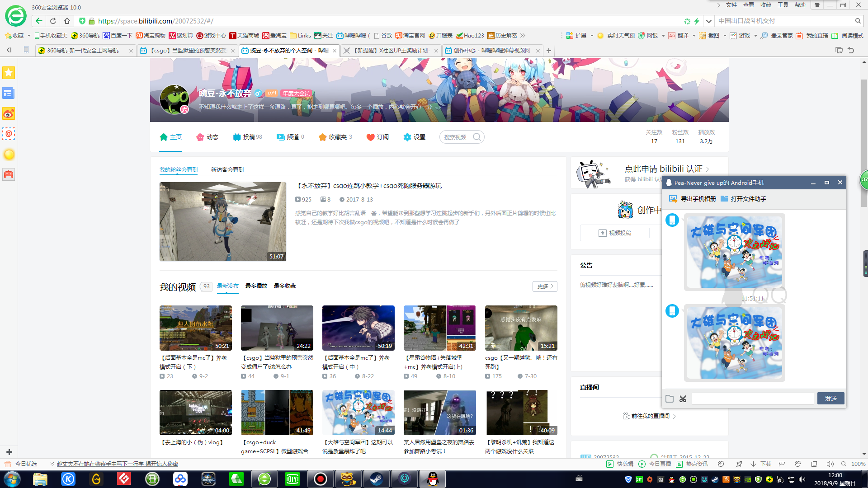This screenshot has width=868, height=488.
Task: Open the address bar history dropdown arrow
Action: [x=708, y=21]
